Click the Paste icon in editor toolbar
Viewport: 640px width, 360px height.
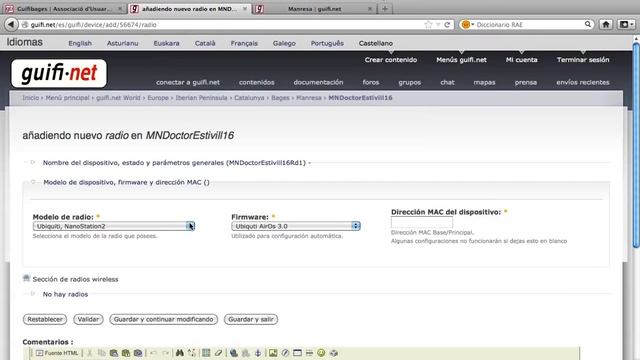[x=114, y=353]
